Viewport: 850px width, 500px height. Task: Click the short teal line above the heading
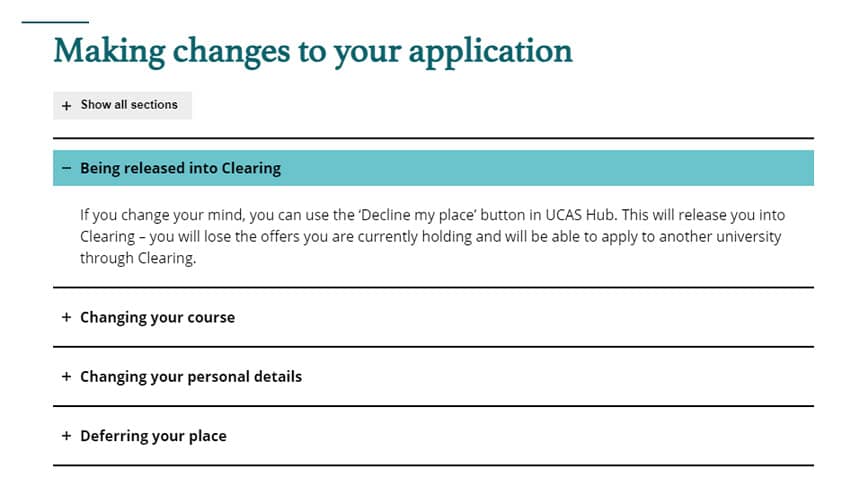coord(55,22)
